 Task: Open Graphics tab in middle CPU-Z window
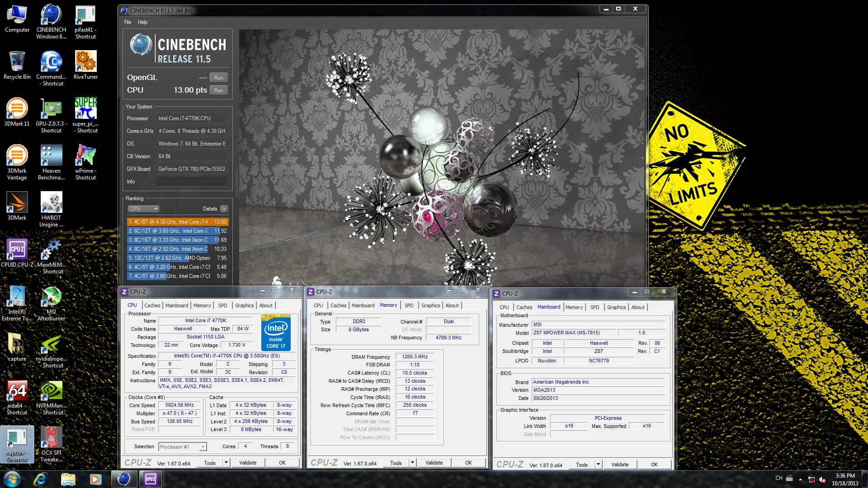(x=430, y=305)
